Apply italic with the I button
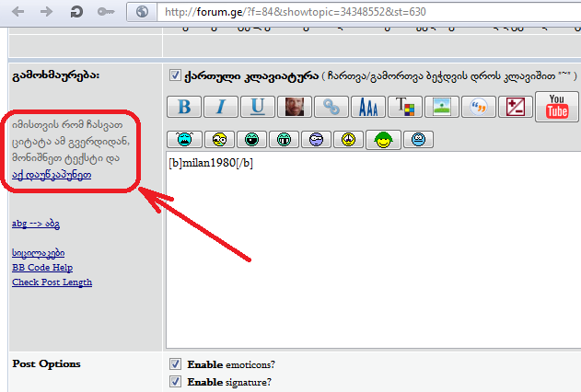This screenshot has width=581, height=392. pos(221,107)
